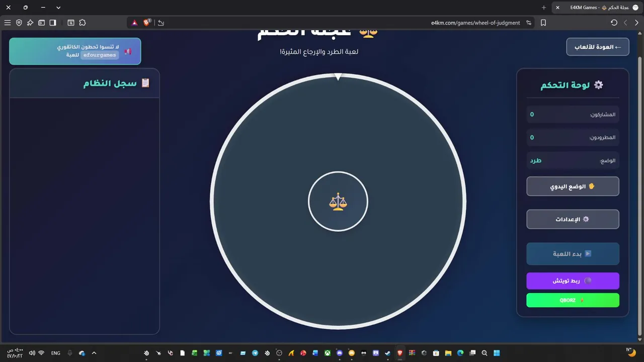Click the العودة للألعاب back to games button
Image resolution: width=644 pixels, height=362 pixels.
[598, 47]
